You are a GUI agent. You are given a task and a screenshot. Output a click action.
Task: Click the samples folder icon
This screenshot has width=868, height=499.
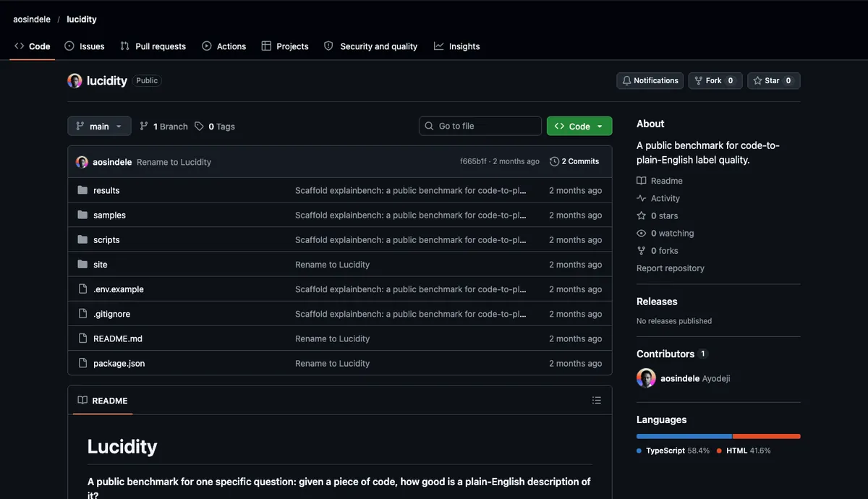[x=82, y=215]
